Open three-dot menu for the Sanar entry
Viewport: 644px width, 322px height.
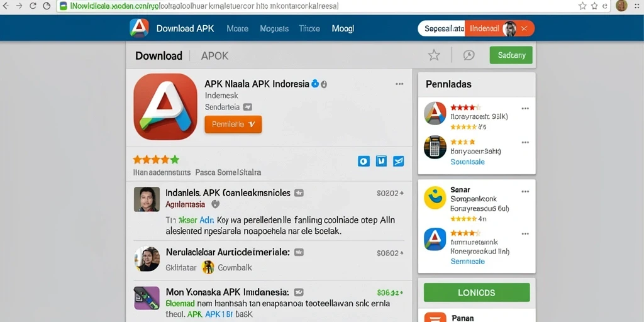(525, 191)
